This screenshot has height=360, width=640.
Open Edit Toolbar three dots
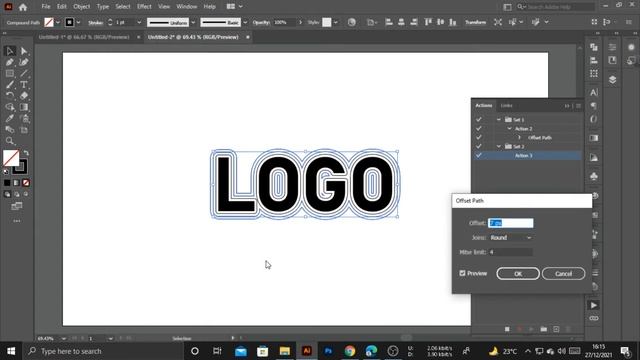[x=17, y=221]
